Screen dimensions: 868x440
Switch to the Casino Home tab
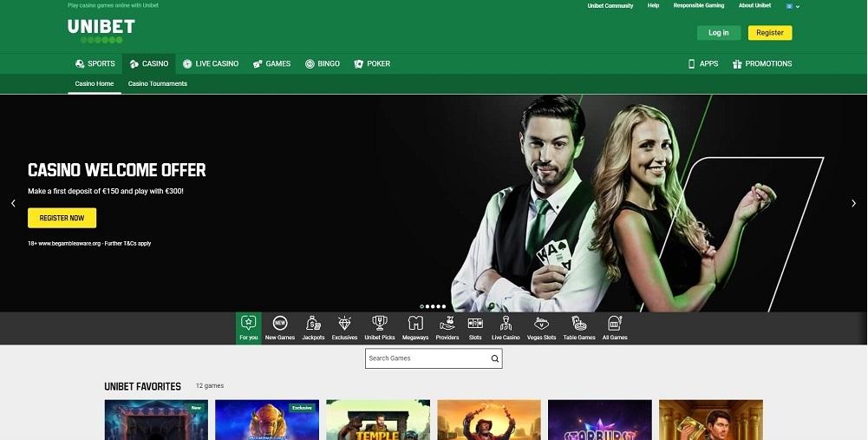(x=95, y=83)
